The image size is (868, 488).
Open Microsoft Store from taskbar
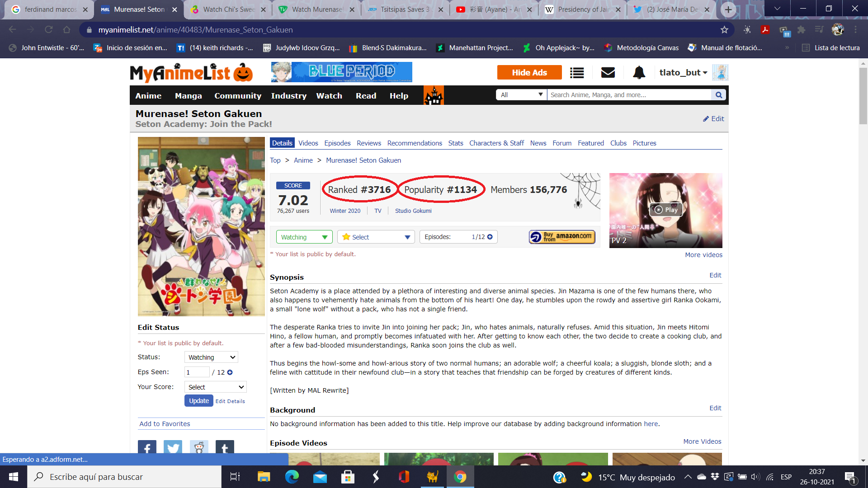tap(348, 477)
